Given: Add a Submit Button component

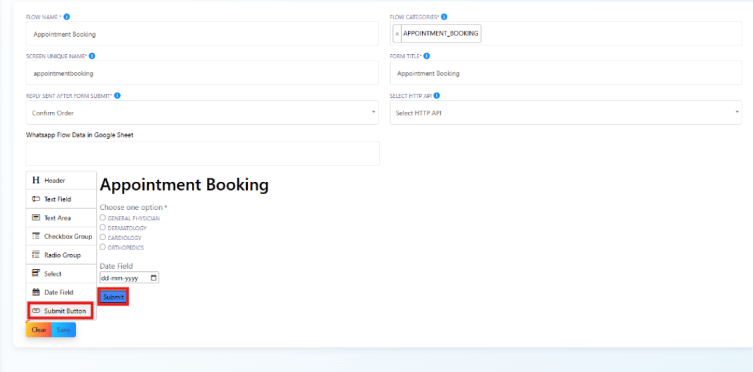Looking at the screenshot, I should [61, 311].
